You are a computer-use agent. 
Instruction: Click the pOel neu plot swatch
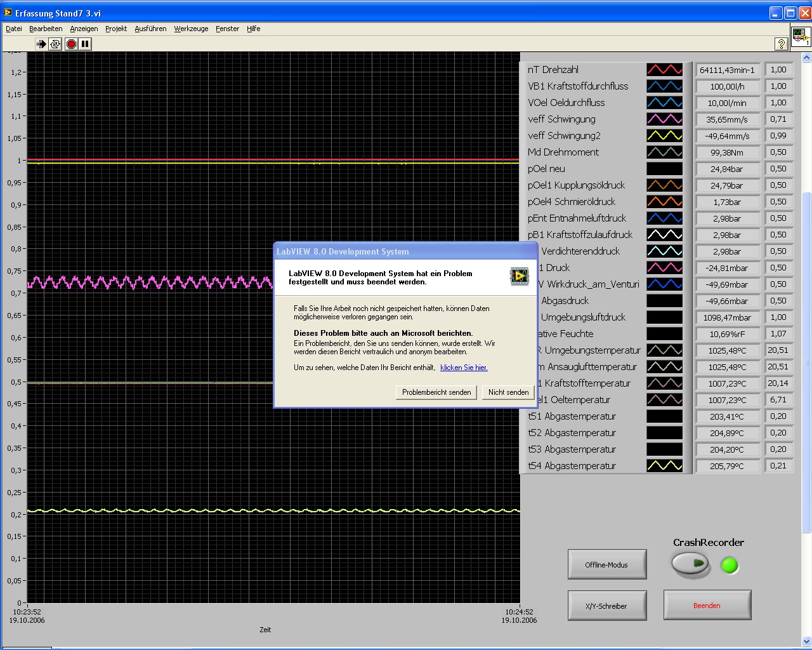(665, 169)
